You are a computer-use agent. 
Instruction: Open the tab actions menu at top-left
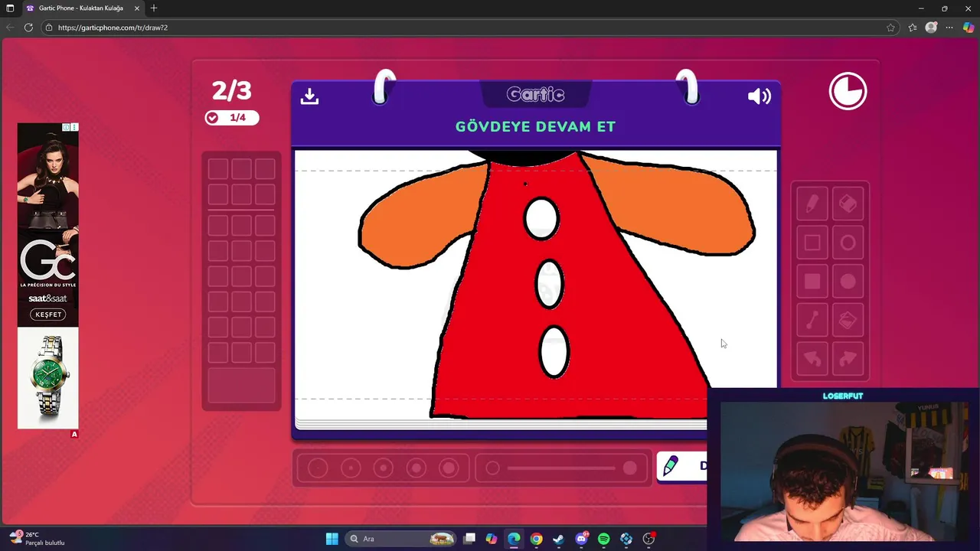tap(10, 8)
